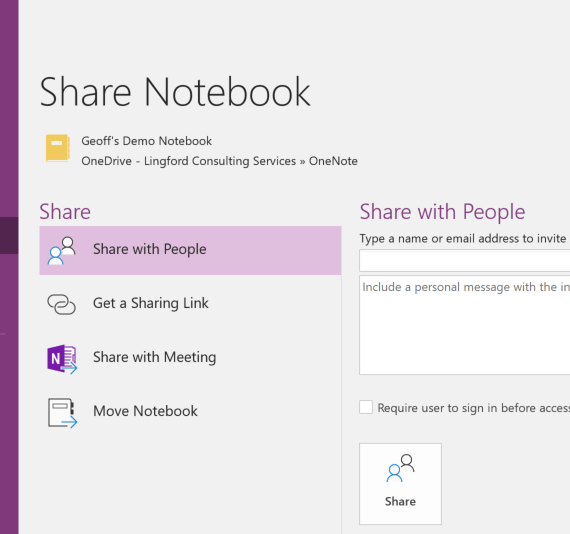The height and width of the screenshot is (534, 570).
Task: Click the OneNote Share with Meeting icon
Action: pyautogui.click(x=62, y=359)
